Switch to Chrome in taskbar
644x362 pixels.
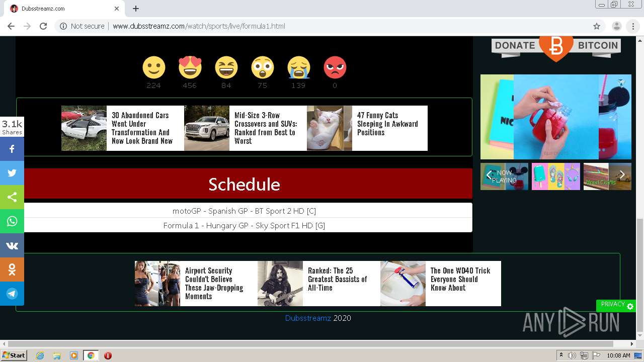click(91, 355)
